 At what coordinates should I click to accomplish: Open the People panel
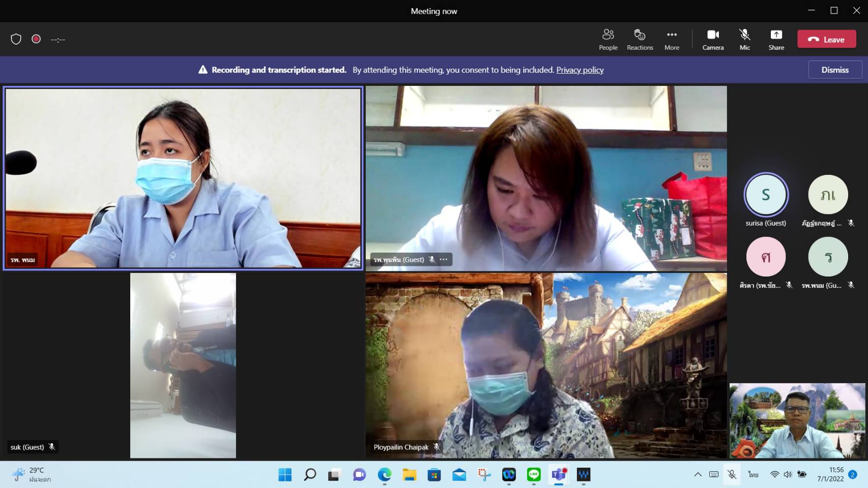click(x=608, y=40)
